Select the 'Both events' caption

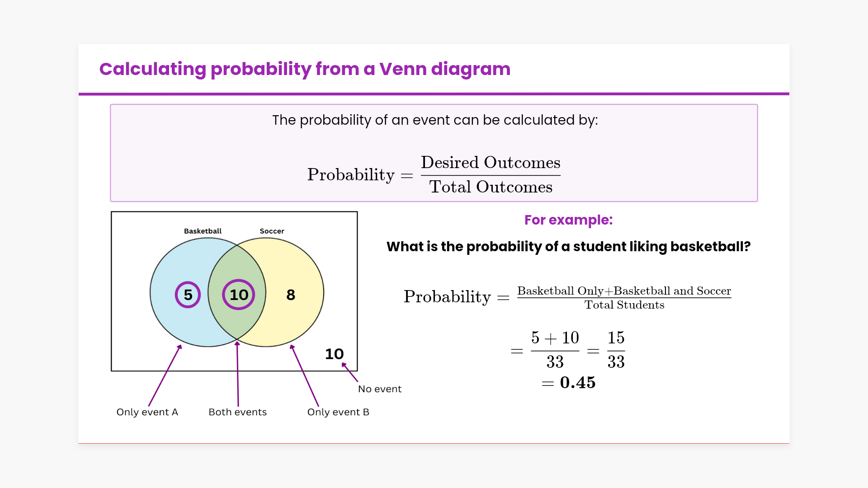(237, 412)
